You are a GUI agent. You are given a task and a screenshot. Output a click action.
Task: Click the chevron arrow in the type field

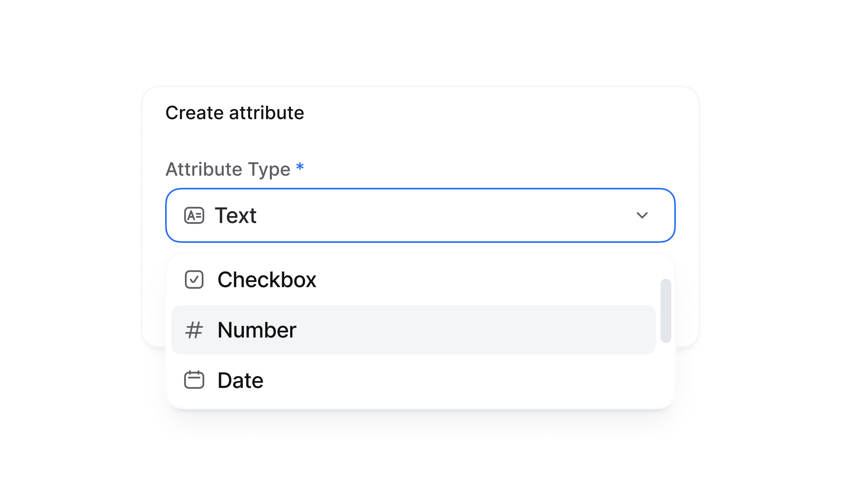pyautogui.click(x=642, y=215)
